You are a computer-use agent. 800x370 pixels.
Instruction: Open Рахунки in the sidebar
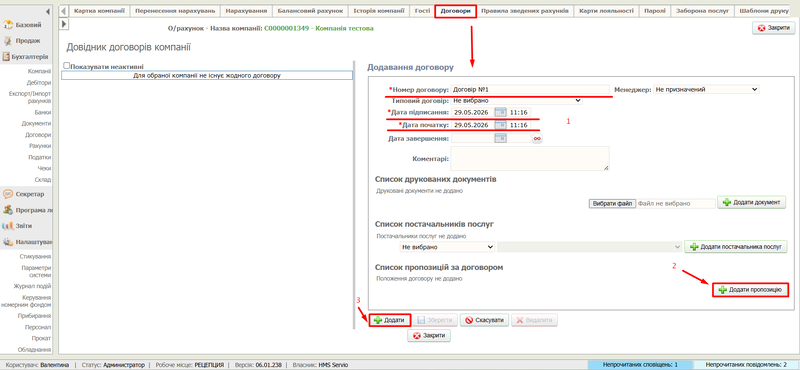coord(40,146)
